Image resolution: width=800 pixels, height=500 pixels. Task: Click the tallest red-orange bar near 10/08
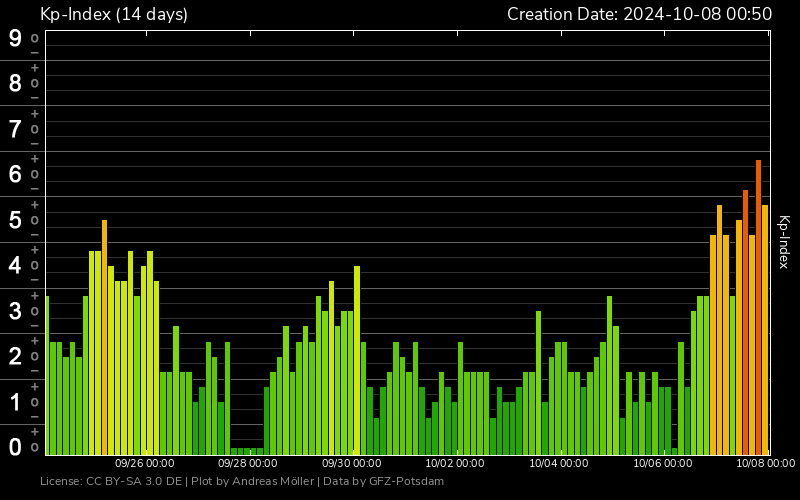point(758,300)
